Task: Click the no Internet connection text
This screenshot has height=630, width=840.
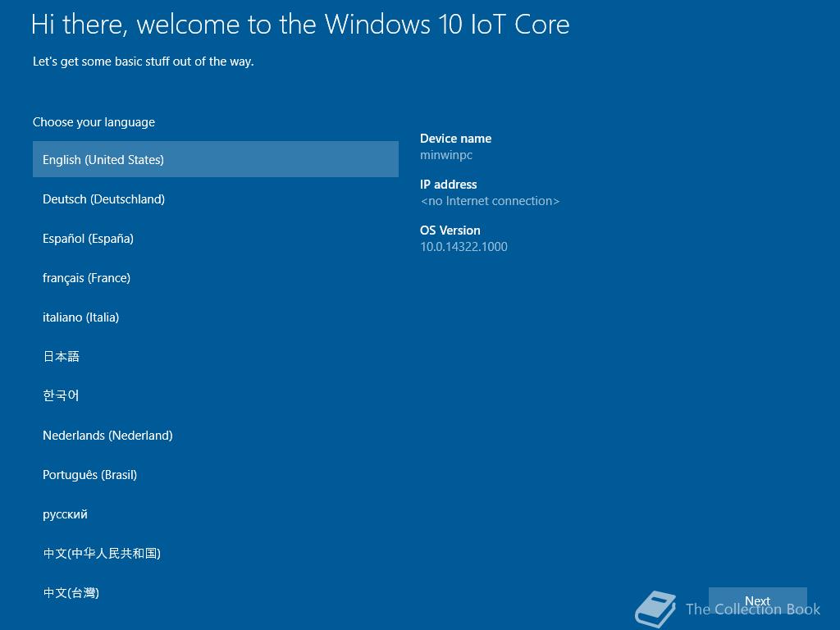Action: pyautogui.click(x=490, y=201)
